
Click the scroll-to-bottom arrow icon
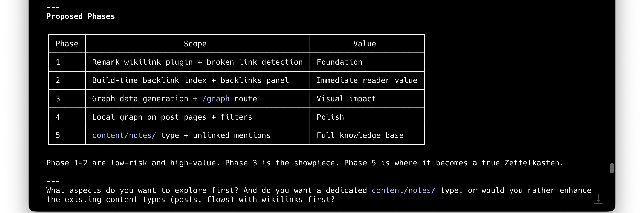coord(598,199)
